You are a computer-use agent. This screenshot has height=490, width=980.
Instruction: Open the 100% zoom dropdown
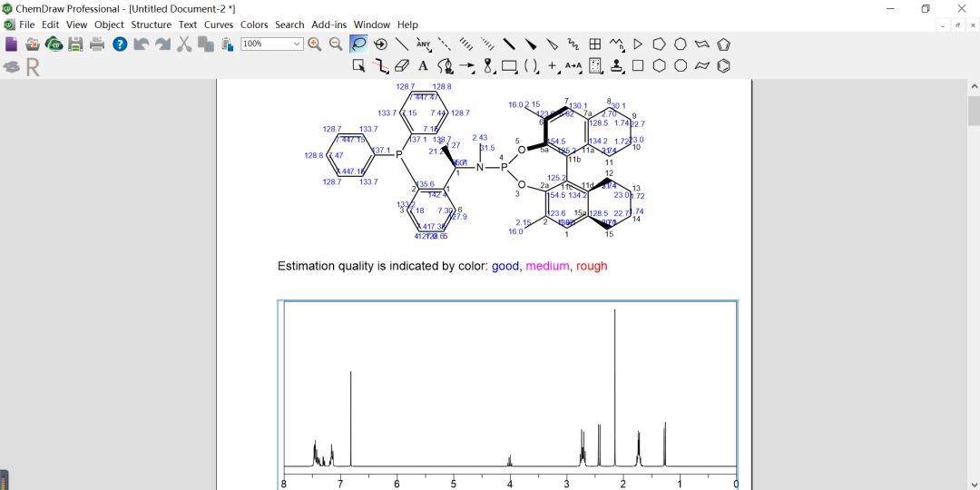[297, 44]
